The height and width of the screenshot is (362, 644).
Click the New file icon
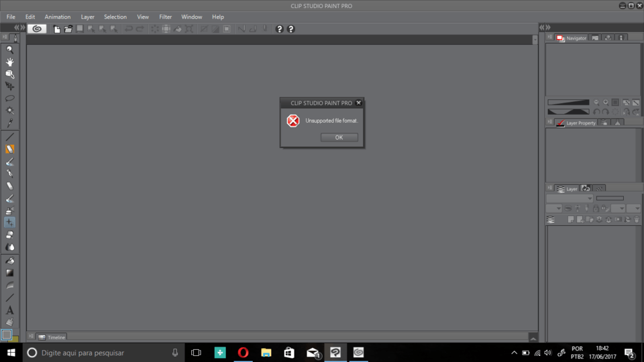(x=57, y=29)
